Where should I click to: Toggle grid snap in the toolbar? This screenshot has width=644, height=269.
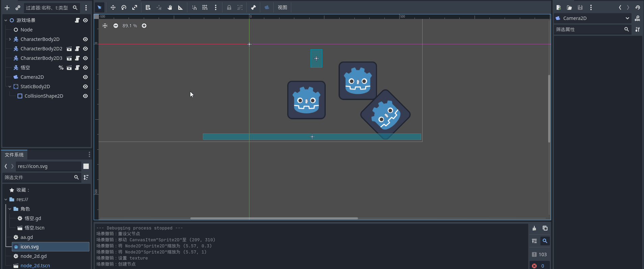[205, 7]
